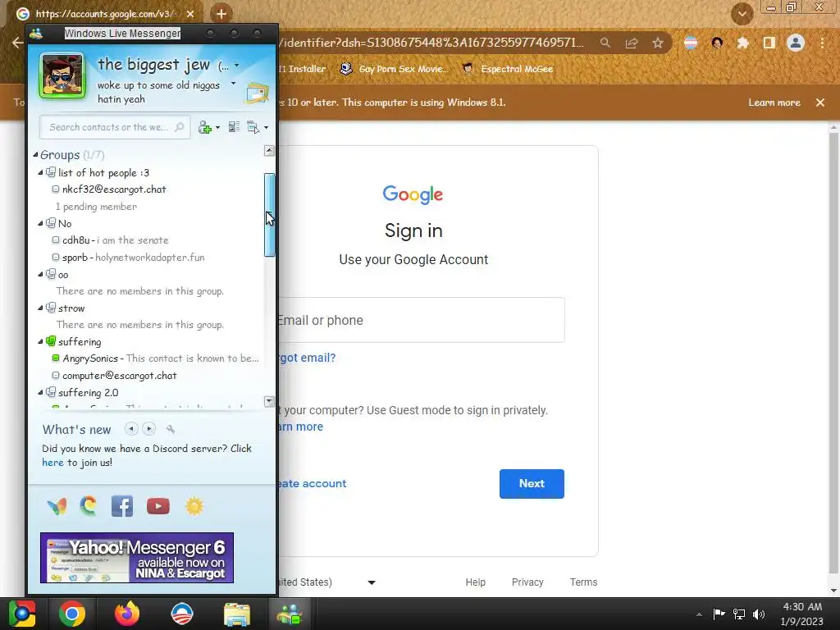Open Chrome tab search chevron button
This screenshot has height=630, width=840.
click(x=742, y=14)
